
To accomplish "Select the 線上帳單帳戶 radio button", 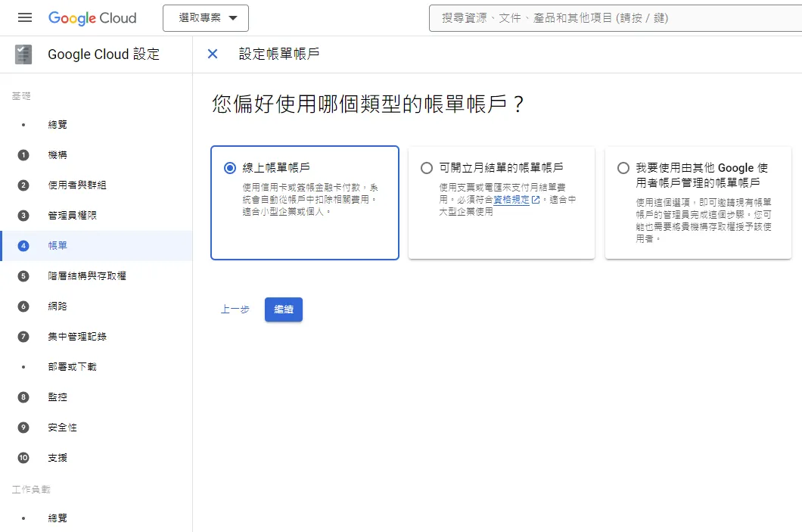I will coord(230,168).
